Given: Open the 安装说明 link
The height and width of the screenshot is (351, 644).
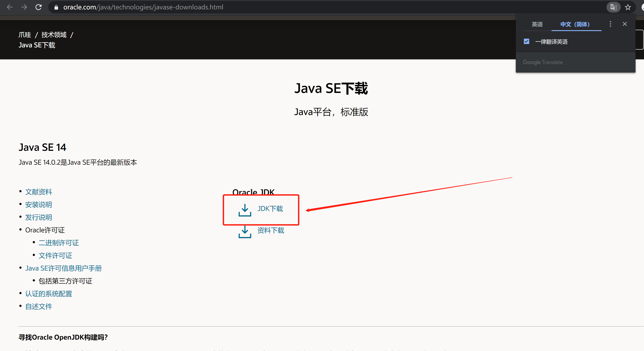Looking at the screenshot, I should pyautogui.click(x=38, y=205).
